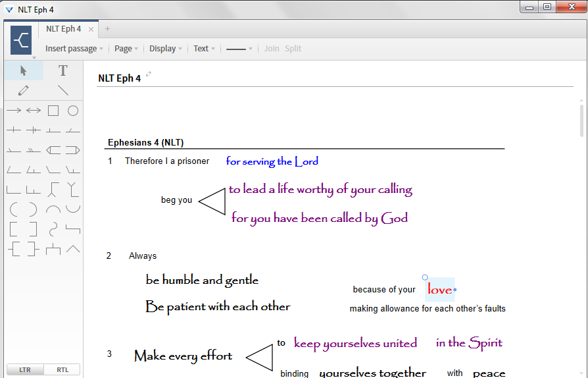Open the Insert passage dropdown

pos(74,49)
